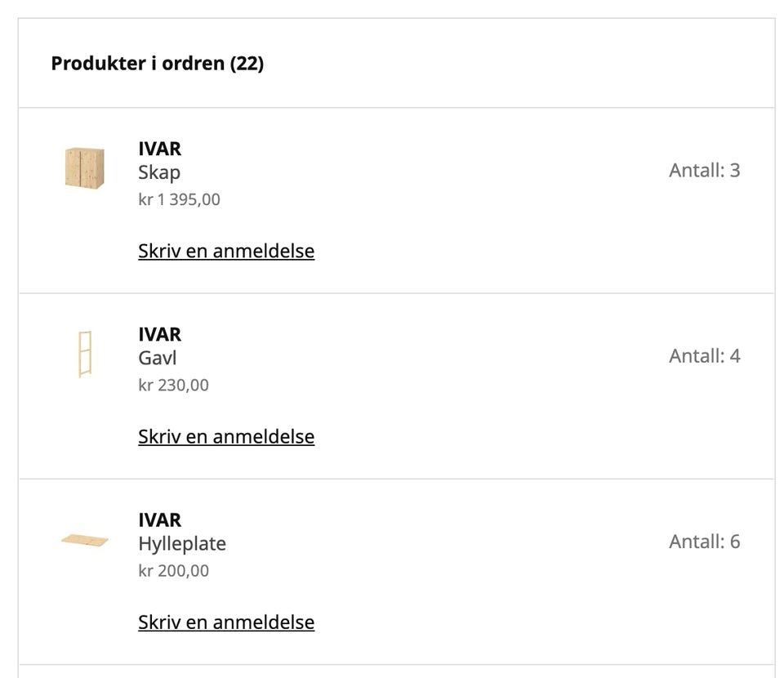The image size is (784, 678).
Task: Click the IVAR Hylleplate shelf thumbnail
Action: [x=85, y=540]
